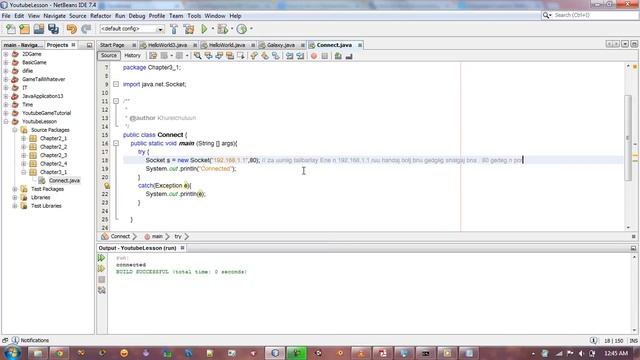Click the Previous Bookmark editor icon
Viewport: 640px width, 360px height.
tap(254, 56)
